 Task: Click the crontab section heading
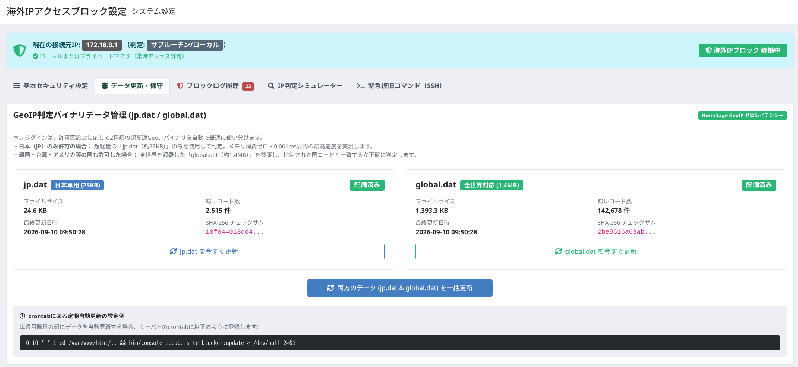click(72, 316)
